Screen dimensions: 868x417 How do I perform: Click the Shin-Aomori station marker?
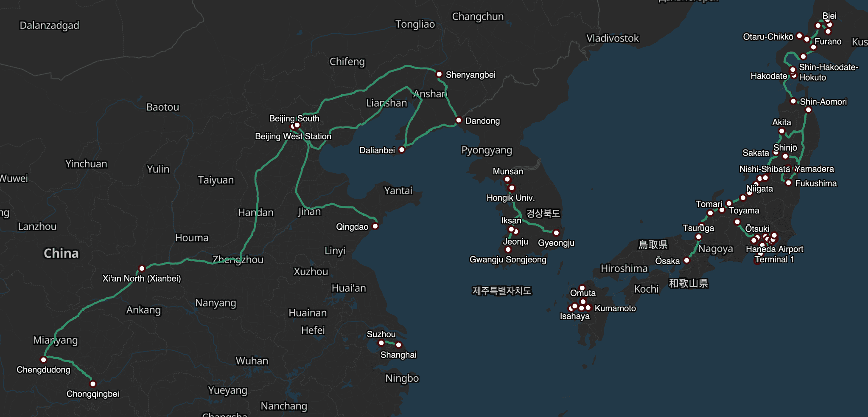[793, 101]
